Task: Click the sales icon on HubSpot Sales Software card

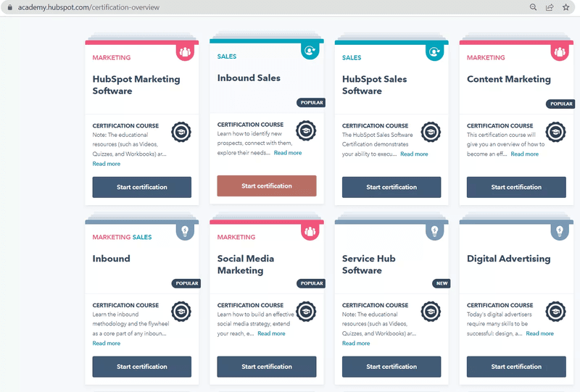Action: (434, 52)
